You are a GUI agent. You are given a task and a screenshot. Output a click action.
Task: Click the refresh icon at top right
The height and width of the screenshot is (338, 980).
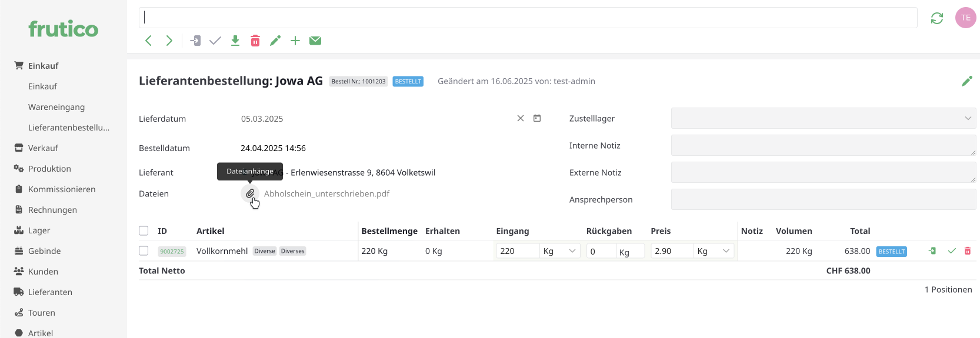[x=937, y=18]
